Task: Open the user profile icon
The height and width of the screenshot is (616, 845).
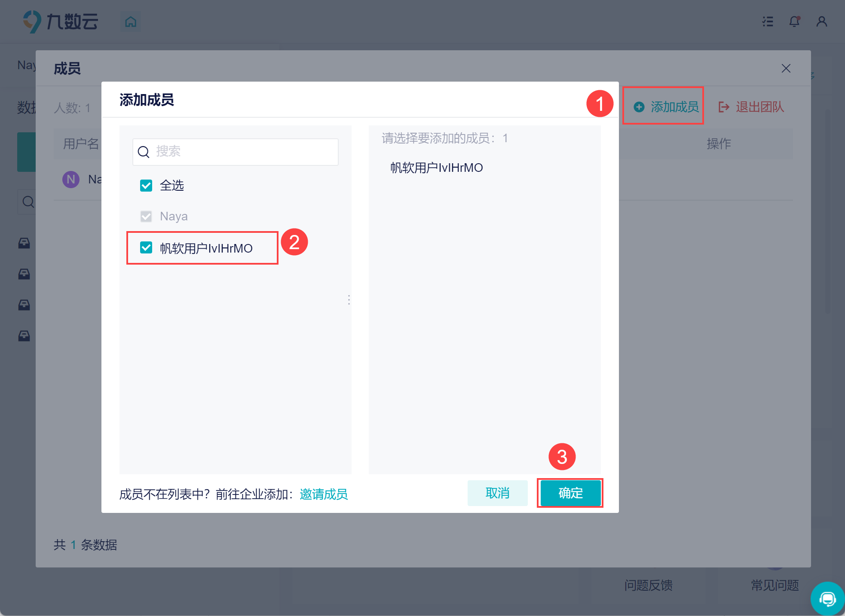Action: (x=821, y=21)
